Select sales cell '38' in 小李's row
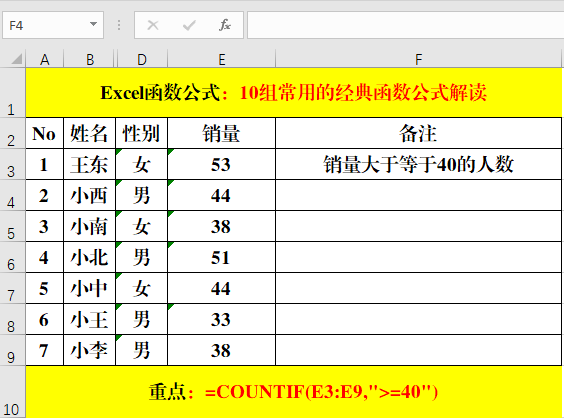 coord(222,350)
